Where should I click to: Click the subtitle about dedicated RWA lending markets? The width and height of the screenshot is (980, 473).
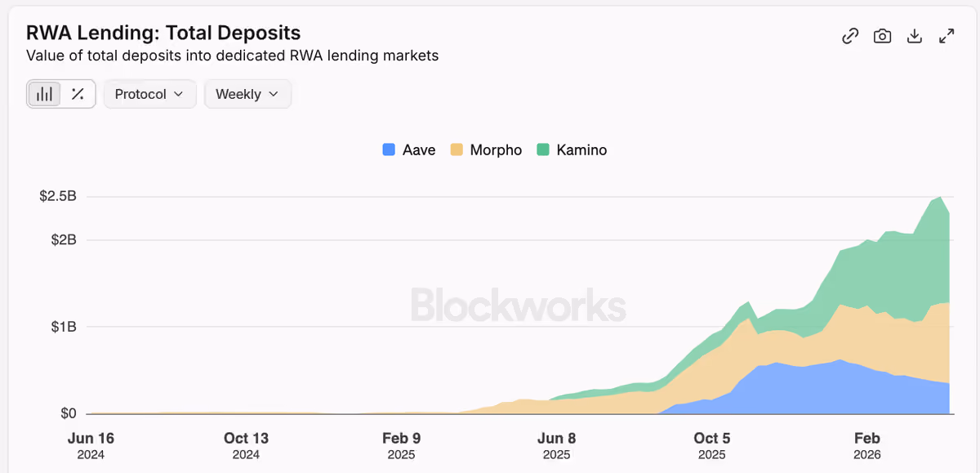[x=233, y=56]
